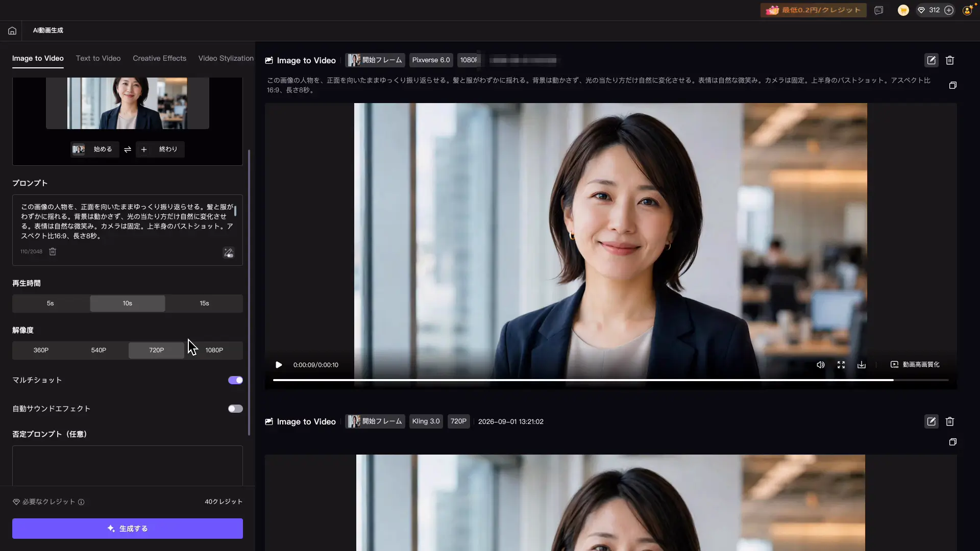Click the 2026-09-01 13:21:02 timestamp
This screenshot has width=980, height=551.
[510, 422]
